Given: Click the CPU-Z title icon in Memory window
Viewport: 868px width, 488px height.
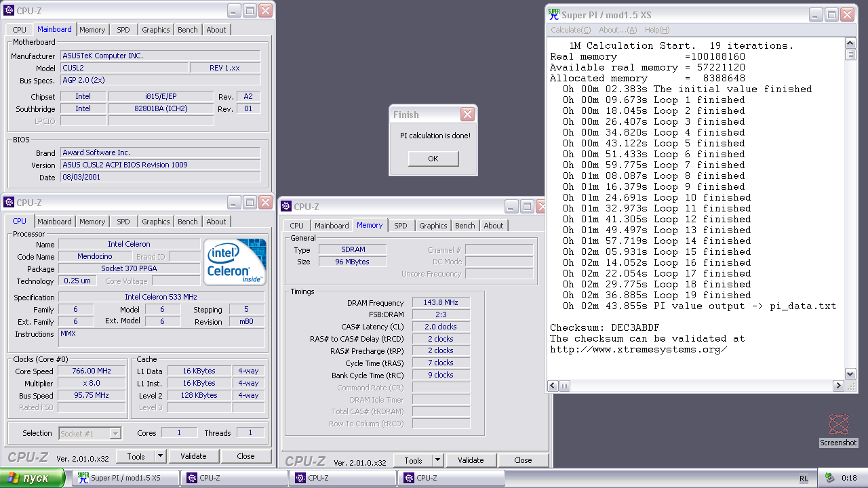Looking at the screenshot, I should 286,207.
